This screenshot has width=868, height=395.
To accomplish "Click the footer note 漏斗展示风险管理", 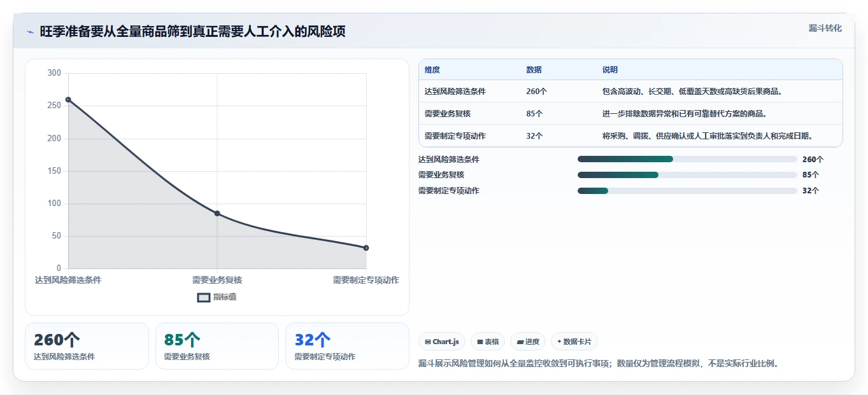I will [x=599, y=364].
